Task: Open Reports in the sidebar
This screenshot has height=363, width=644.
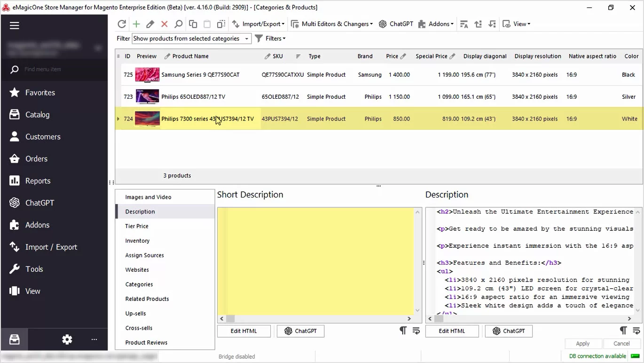Action: [55, 181]
